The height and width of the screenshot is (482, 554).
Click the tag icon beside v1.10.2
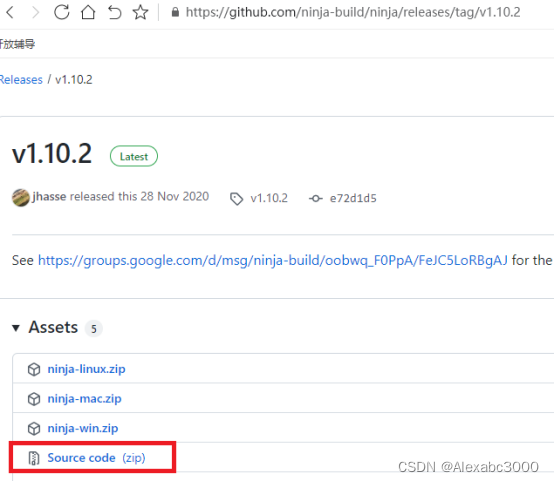[x=236, y=199]
